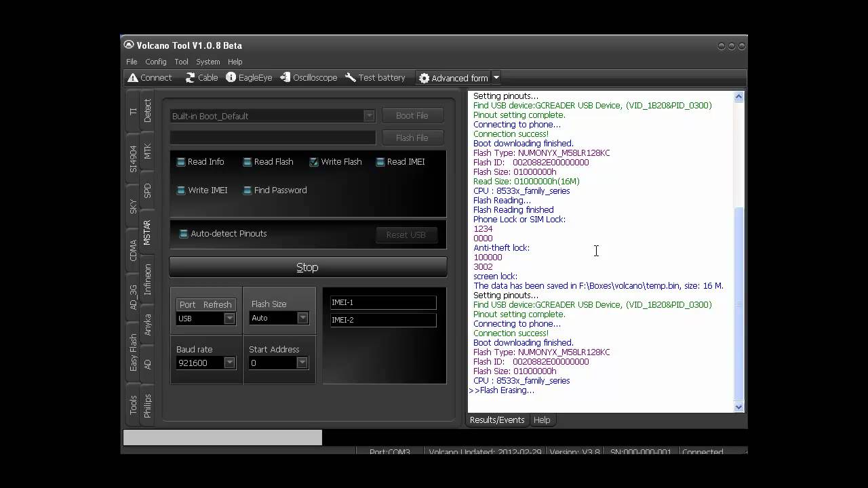Screen dimensions: 868x488
Task: Open the Flash Size Auto dropdown
Action: [302, 318]
